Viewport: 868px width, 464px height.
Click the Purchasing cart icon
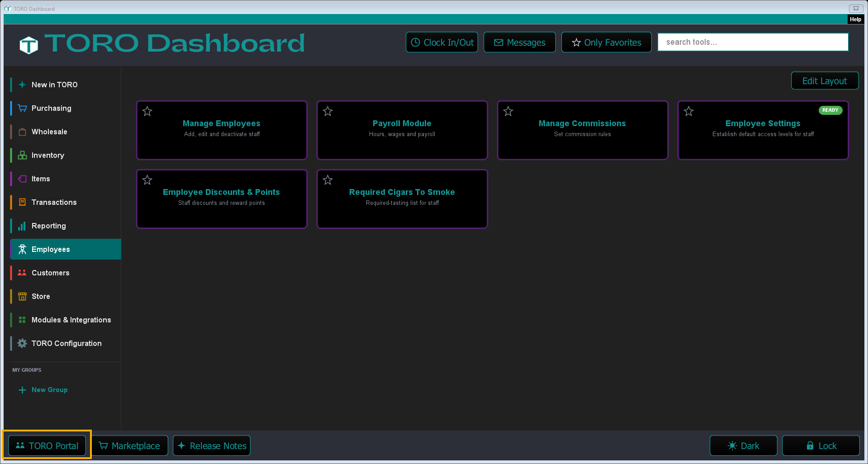pyautogui.click(x=22, y=108)
